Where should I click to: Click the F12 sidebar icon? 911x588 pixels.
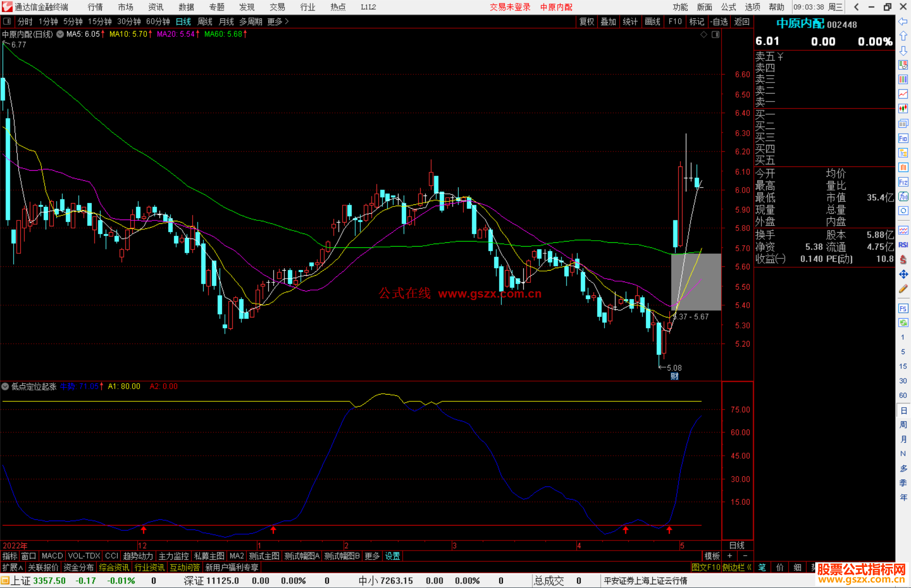tap(903, 182)
